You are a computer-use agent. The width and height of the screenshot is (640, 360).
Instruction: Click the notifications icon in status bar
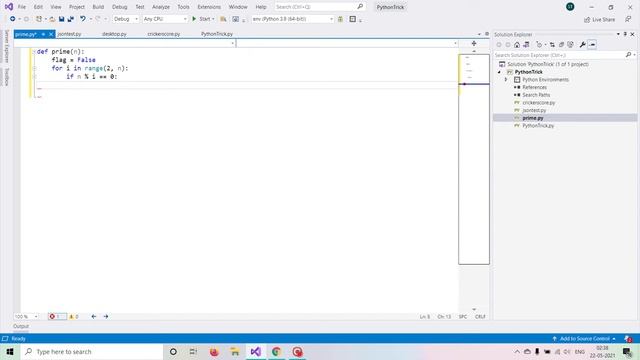tap(628, 339)
